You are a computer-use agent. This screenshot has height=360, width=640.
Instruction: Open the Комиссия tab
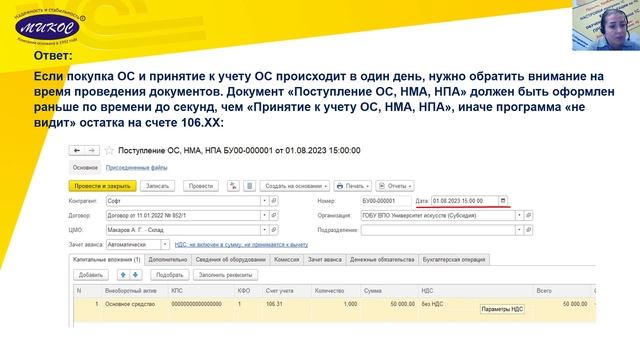pyautogui.click(x=287, y=260)
